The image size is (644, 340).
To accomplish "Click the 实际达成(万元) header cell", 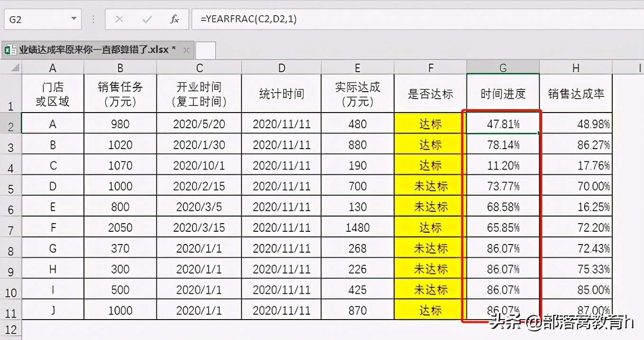I will pos(358,94).
